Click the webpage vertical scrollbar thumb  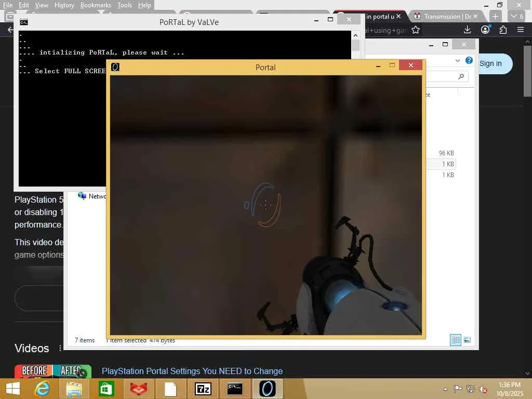point(527,71)
